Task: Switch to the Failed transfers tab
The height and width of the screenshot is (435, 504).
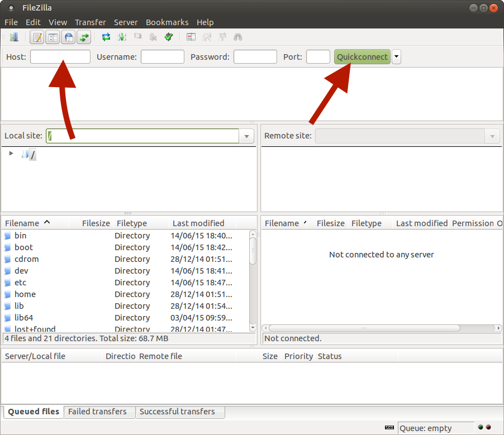Action: click(99, 412)
